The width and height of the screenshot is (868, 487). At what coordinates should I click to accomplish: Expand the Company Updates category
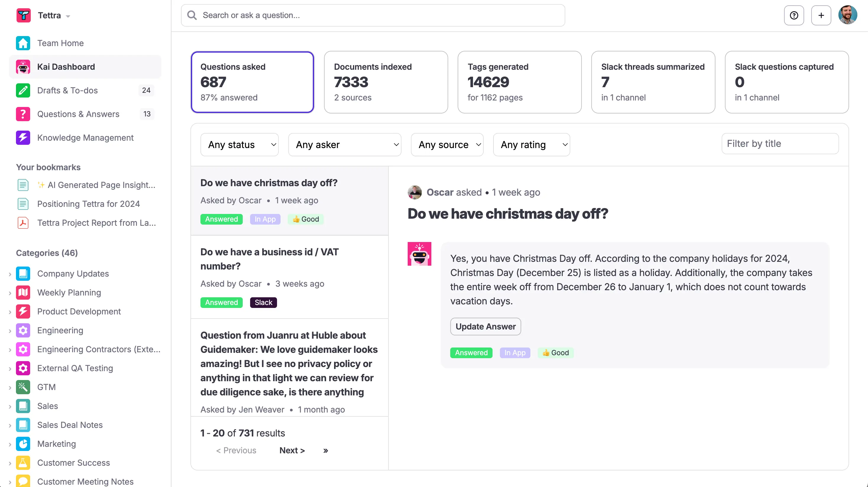pos(10,274)
